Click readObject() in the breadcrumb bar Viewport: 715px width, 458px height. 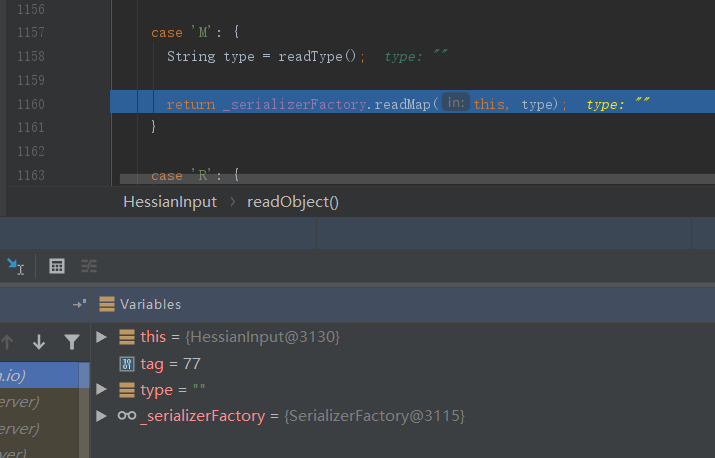pos(293,202)
